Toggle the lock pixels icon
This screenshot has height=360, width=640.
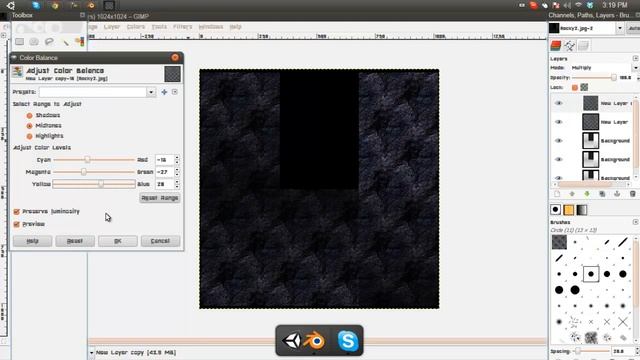coord(575,87)
